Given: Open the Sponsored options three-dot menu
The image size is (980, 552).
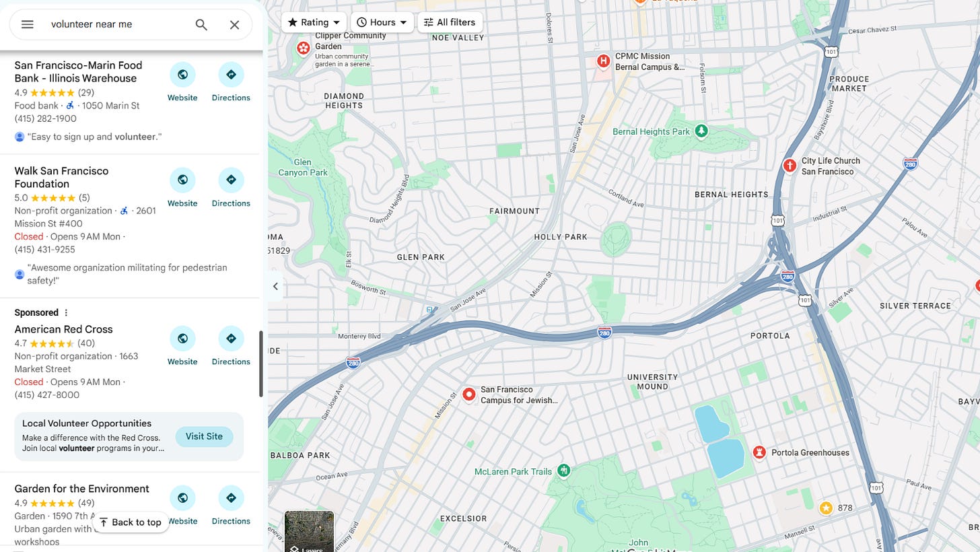Looking at the screenshot, I should (66, 312).
